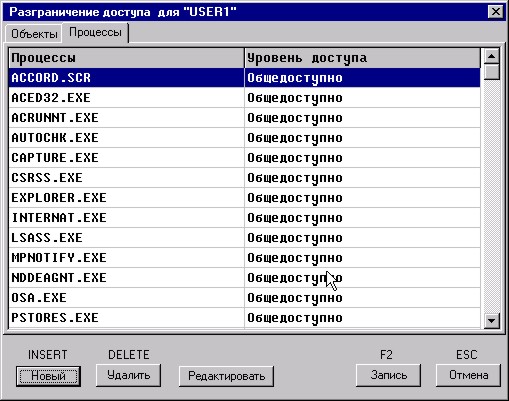Click access level Общедоступно for ACRUNNT.EXE
The width and height of the screenshot is (509, 401).
pos(362,118)
